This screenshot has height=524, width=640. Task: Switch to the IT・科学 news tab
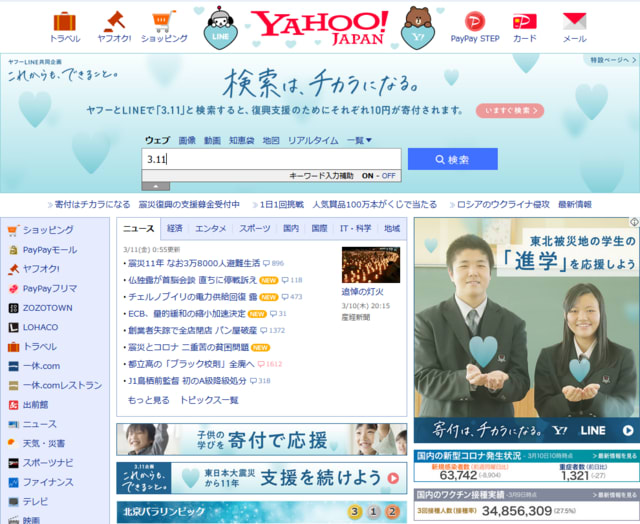click(355, 228)
